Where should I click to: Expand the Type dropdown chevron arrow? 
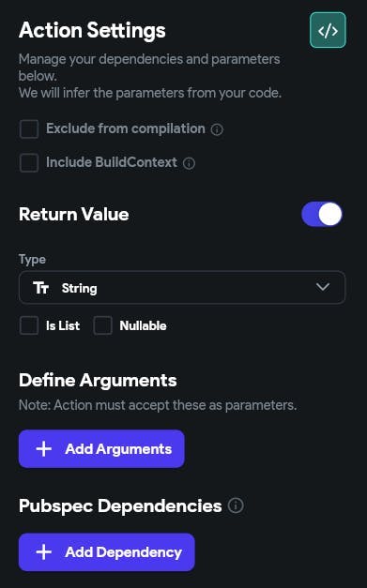point(323,287)
